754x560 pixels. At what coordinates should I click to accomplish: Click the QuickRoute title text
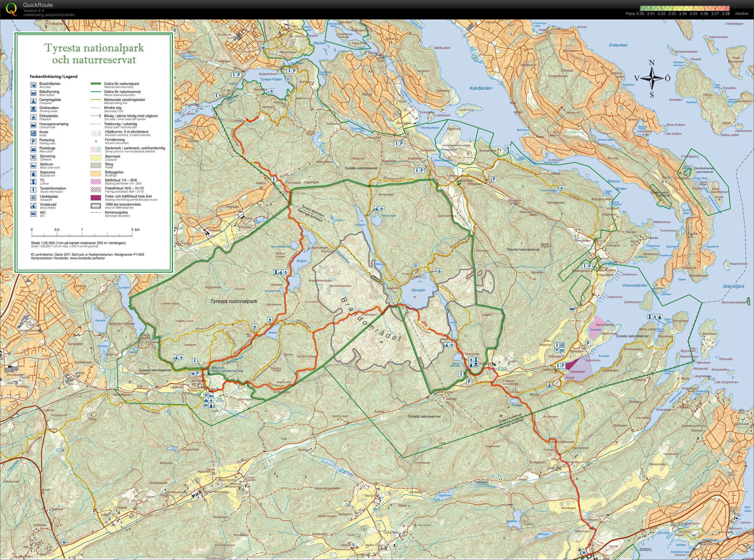pyautogui.click(x=38, y=5)
